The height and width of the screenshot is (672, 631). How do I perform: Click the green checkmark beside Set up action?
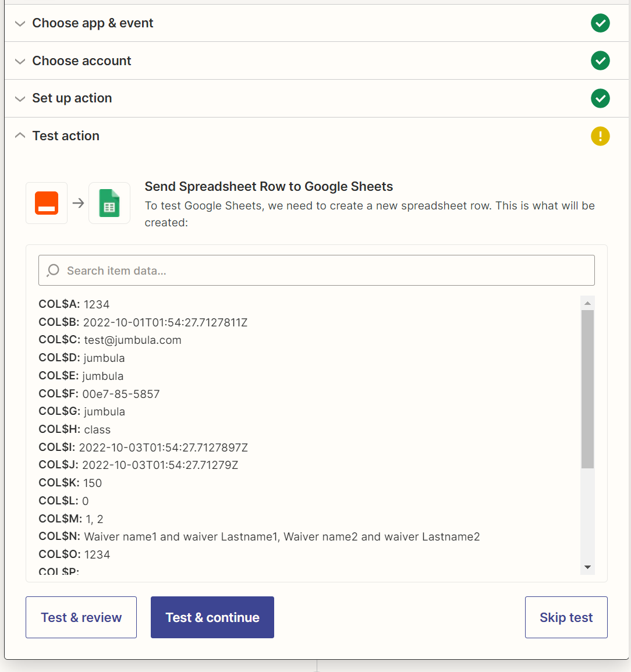[600, 98]
